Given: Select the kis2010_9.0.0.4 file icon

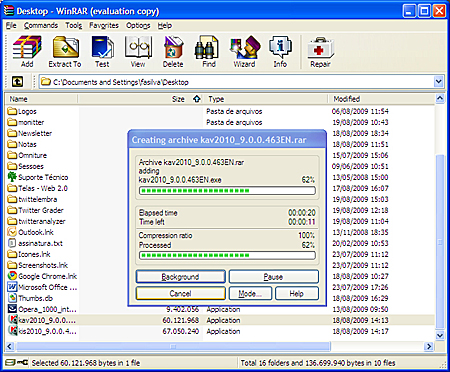Looking at the screenshot, I should 12,331.
